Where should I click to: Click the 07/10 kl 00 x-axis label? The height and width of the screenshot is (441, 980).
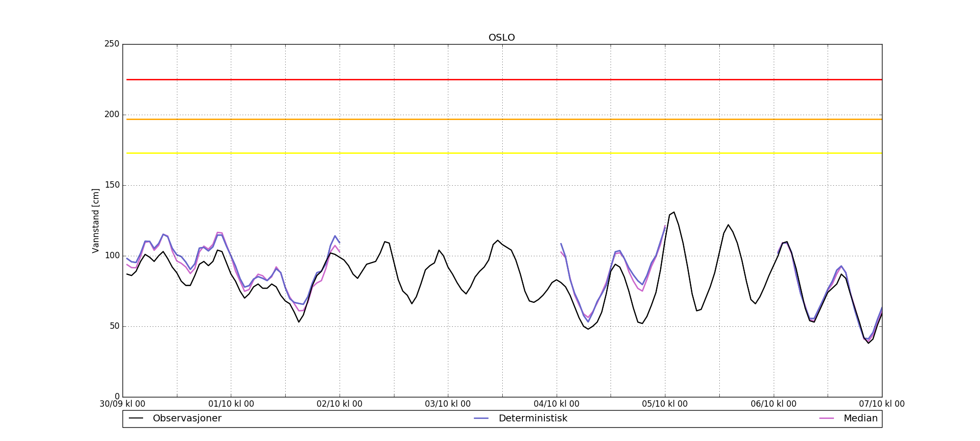[882, 404]
